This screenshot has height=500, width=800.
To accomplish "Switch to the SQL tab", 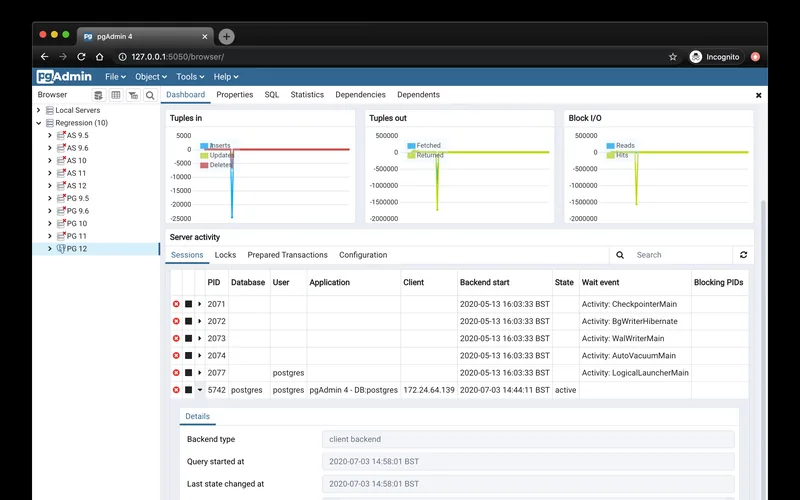I will 271,95.
